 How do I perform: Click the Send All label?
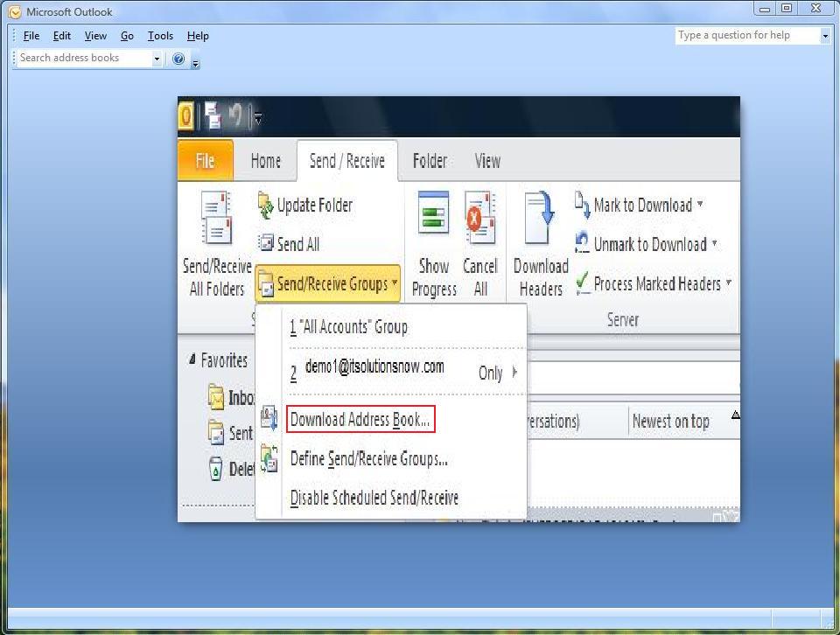click(298, 244)
